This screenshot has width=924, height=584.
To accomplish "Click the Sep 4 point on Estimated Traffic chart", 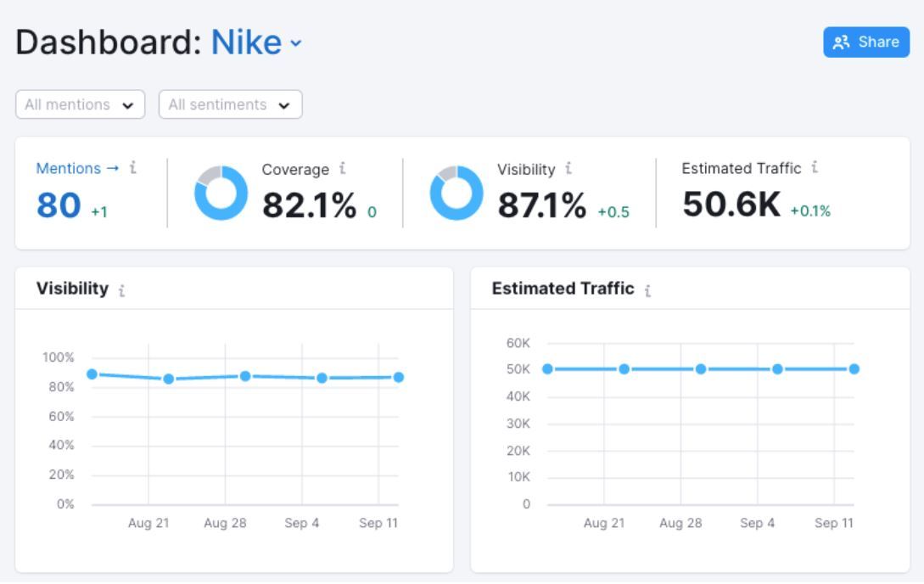I will pyautogui.click(x=777, y=369).
